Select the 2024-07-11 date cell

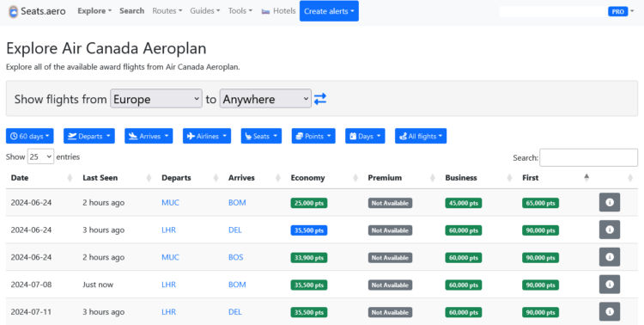click(31, 312)
